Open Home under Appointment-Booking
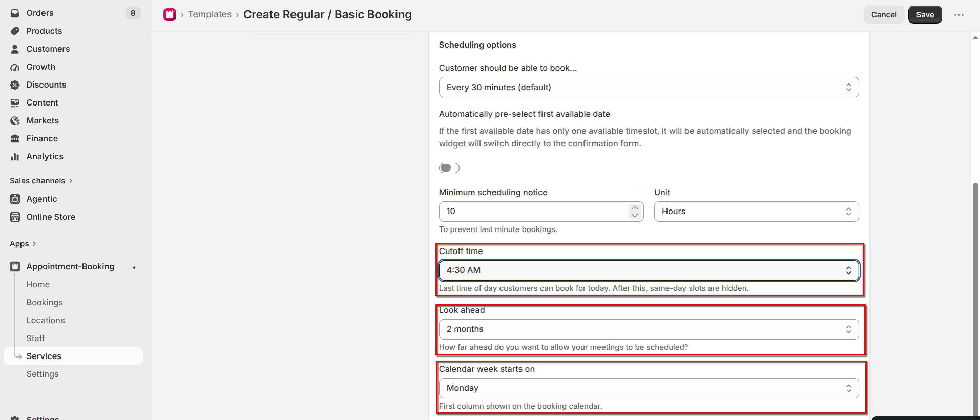This screenshot has width=980, height=420. coord(38,285)
